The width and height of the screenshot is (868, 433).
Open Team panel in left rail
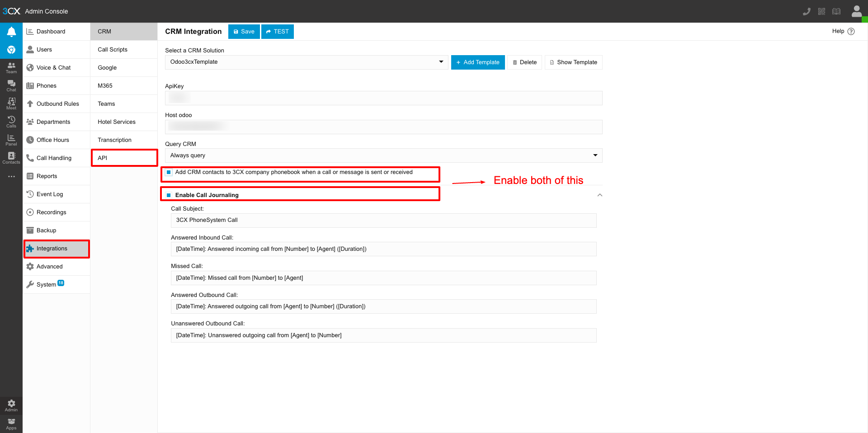(11, 68)
